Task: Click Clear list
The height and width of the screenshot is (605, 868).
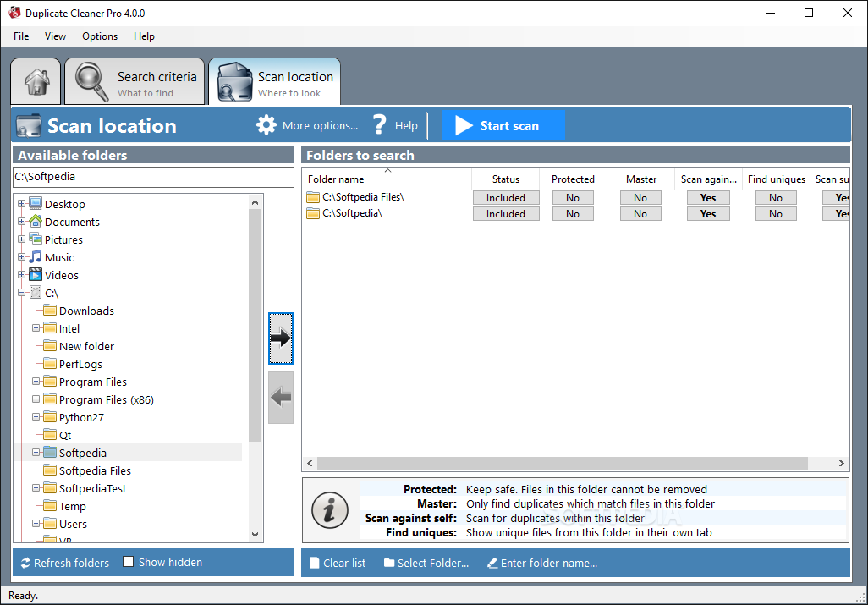Action: (x=338, y=563)
